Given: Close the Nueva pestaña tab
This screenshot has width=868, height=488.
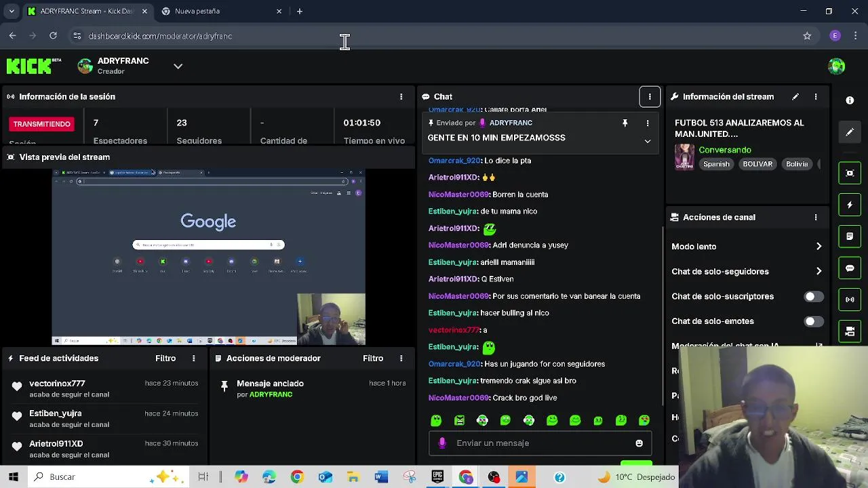Looking at the screenshot, I should [x=279, y=12].
